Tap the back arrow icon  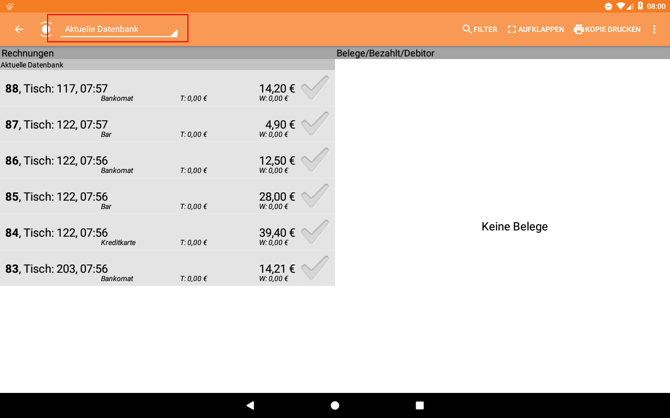pos(19,30)
